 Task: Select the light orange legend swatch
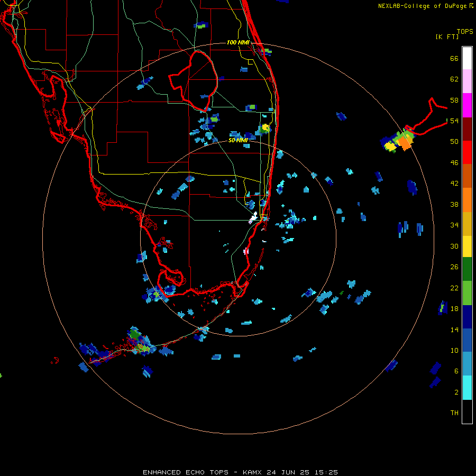coord(467,200)
